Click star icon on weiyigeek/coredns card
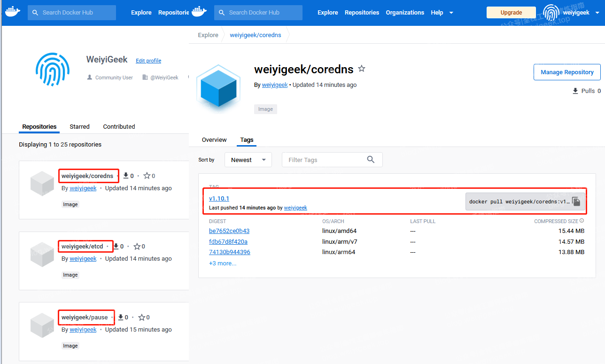 [x=147, y=176]
